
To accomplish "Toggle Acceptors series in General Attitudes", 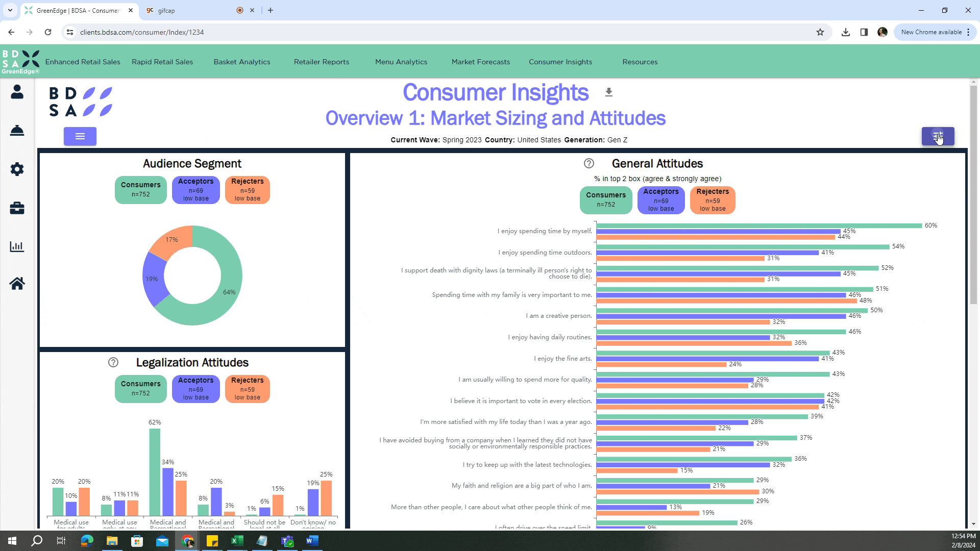I will pos(660,199).
